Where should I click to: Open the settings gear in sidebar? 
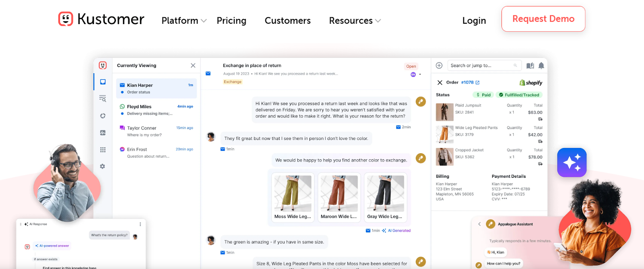(x=103, y=166)
